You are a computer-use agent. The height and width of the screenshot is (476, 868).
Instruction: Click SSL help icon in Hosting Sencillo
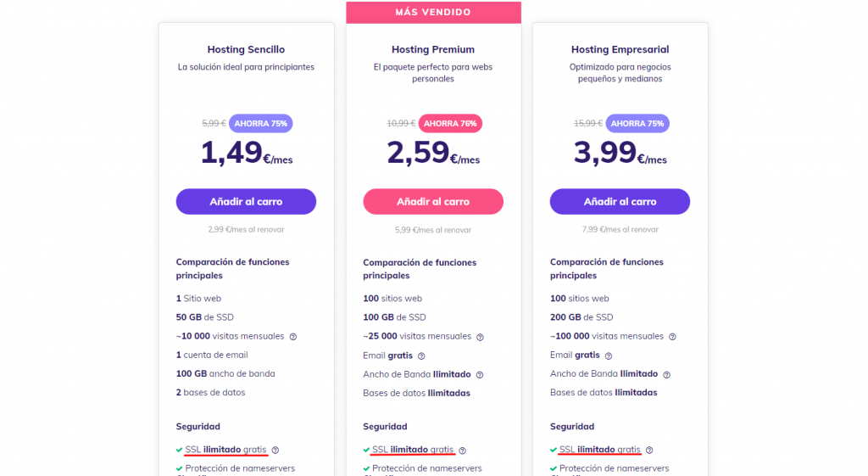click(x=275, y=451)
